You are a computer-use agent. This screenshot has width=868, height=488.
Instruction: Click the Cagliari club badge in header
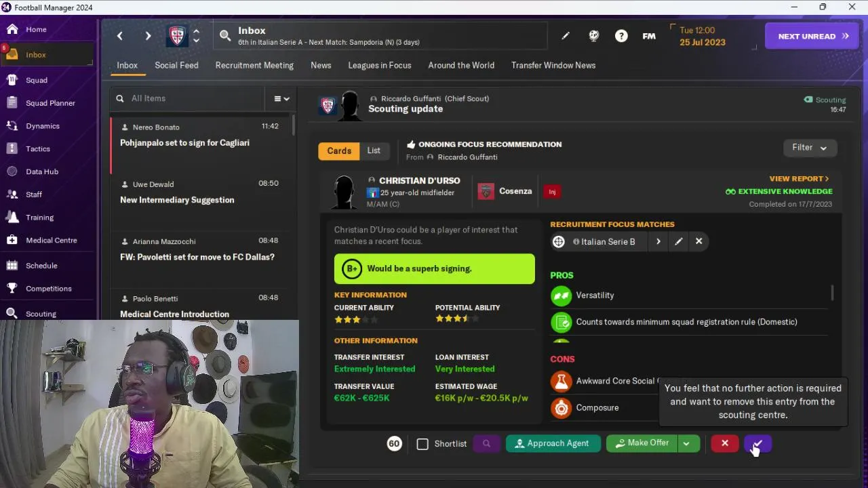point(177,36)
